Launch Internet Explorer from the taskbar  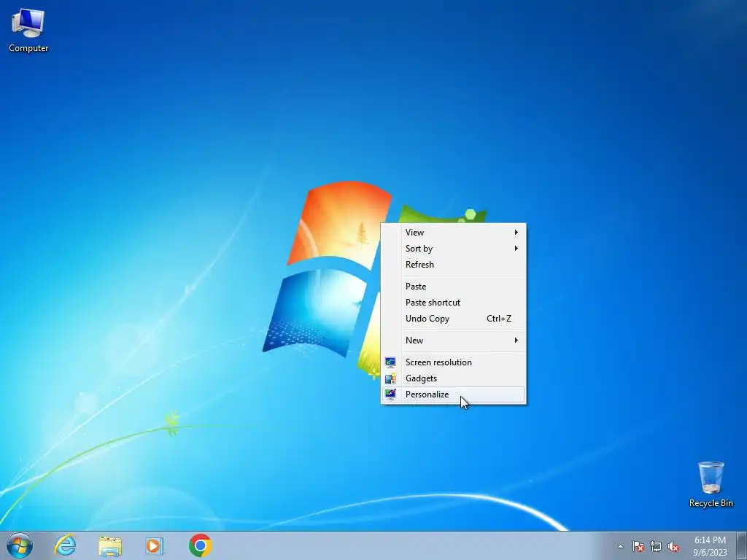point(65,545)
